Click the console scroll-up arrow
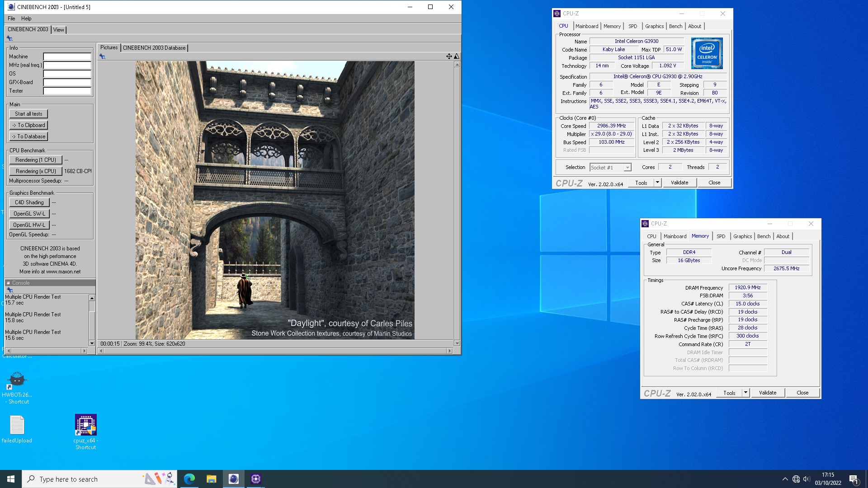This screenshot has height=488, width=868. (92, 298)
